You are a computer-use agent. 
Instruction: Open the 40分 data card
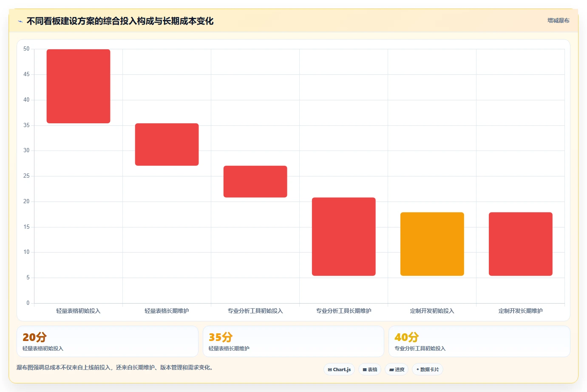click(x=479, y=341)
